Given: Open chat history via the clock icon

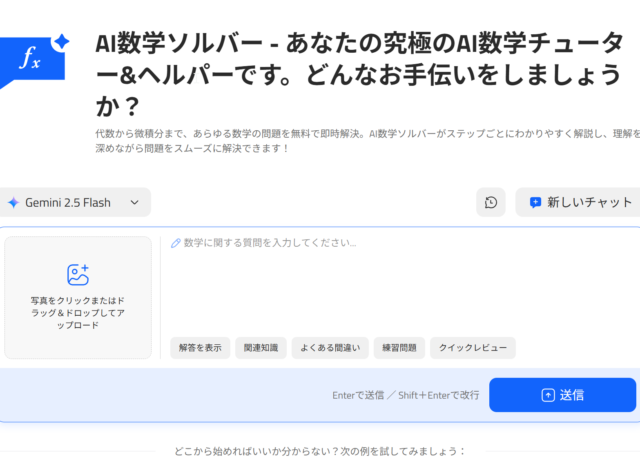Looking at the screenshot, I should (491, 202).
